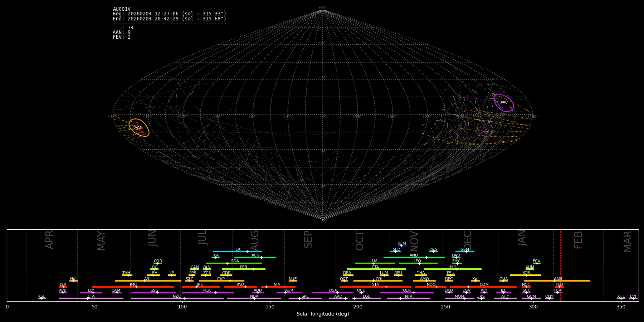Click the AU001V station title text
The image size is (644, 322).
tap(122, 9)
